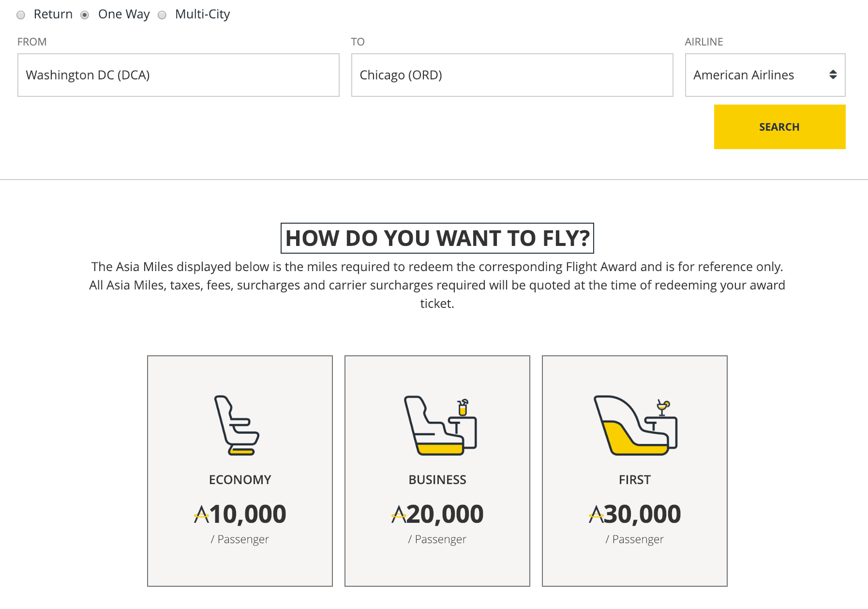
Task: Click the Business class seat icon
Action: 440,426
